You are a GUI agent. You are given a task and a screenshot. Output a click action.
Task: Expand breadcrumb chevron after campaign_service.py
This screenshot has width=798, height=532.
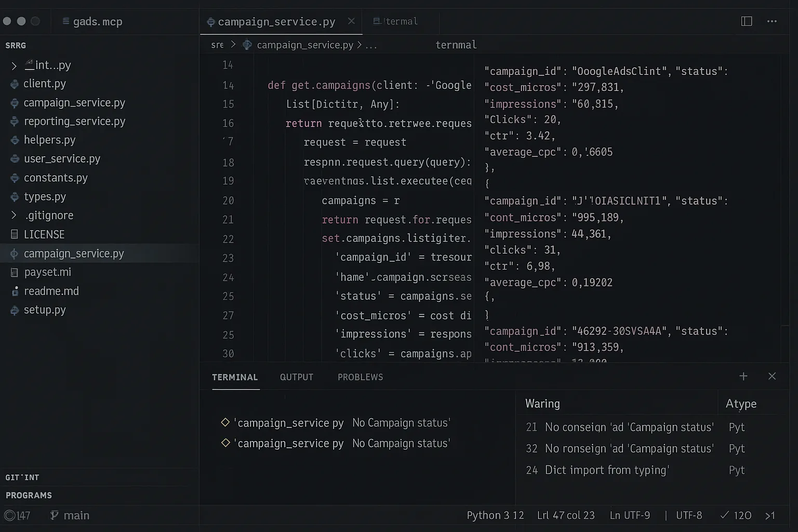tap(359, 45)
